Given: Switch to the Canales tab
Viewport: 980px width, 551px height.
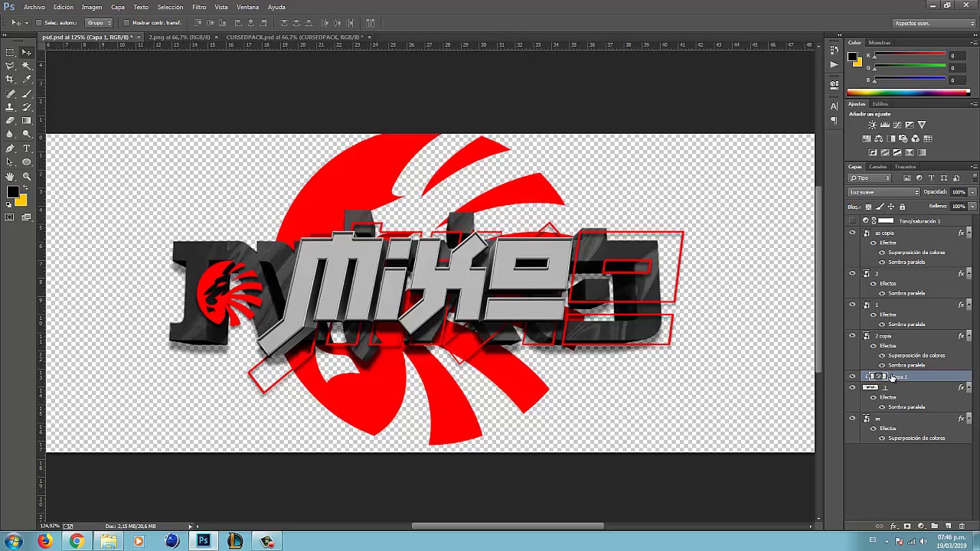Looking at the screenshot, I should [x=877, y=167].
